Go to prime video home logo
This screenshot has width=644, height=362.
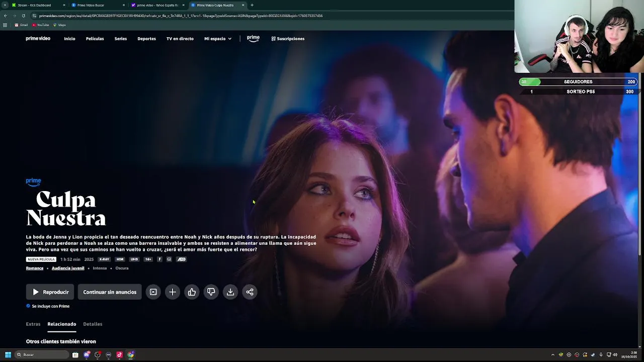click(x=38, y=38)
